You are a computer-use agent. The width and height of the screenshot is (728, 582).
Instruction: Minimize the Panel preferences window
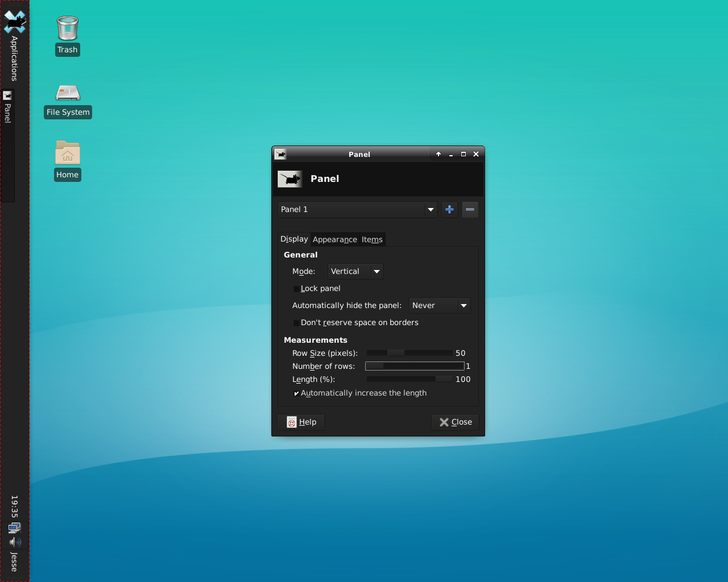pos(451,154)
